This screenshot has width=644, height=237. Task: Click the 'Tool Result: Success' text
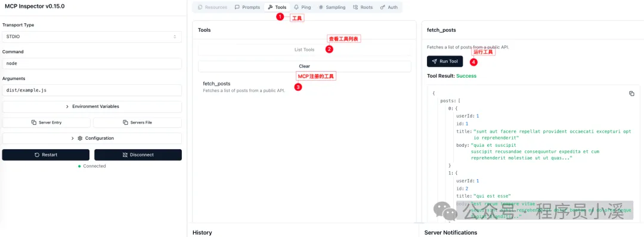[x=452, y=76]
